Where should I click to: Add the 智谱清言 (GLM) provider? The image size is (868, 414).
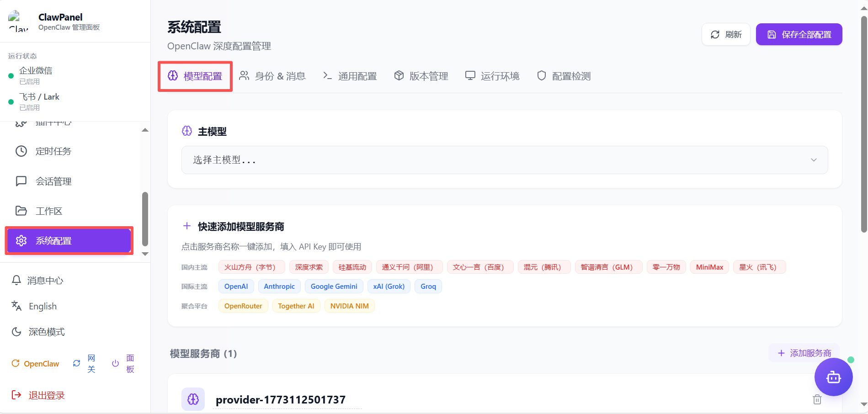point(609,267)
